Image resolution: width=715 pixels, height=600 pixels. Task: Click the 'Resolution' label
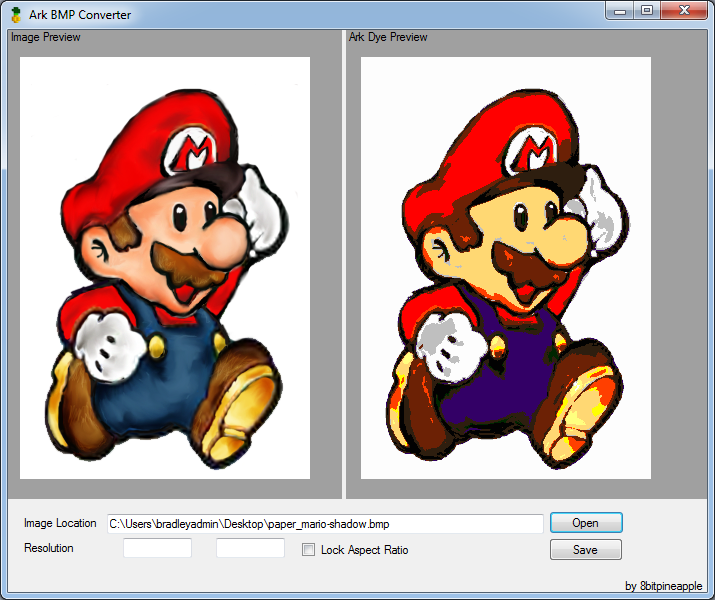pos(49,548)
